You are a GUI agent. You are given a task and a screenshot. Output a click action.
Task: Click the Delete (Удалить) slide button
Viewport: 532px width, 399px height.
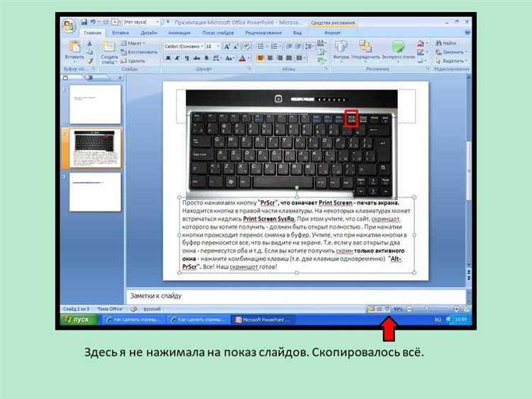tap(133, 61)
